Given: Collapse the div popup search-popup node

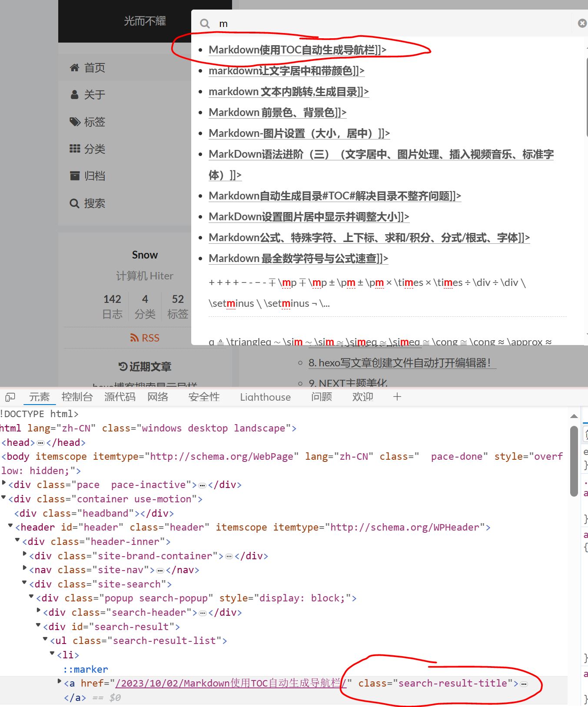Looking at the screenshot, I should pos(32,597).
